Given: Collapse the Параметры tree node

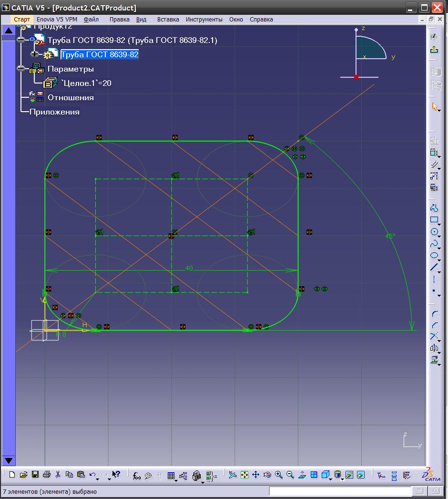Looking at the screenshot, I should pos(21,68).
